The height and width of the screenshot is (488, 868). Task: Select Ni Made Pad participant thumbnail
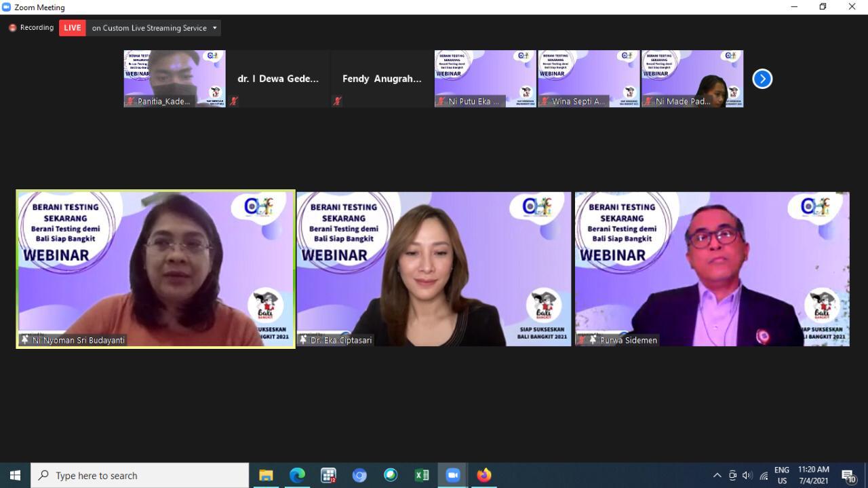tap(692, 78)
